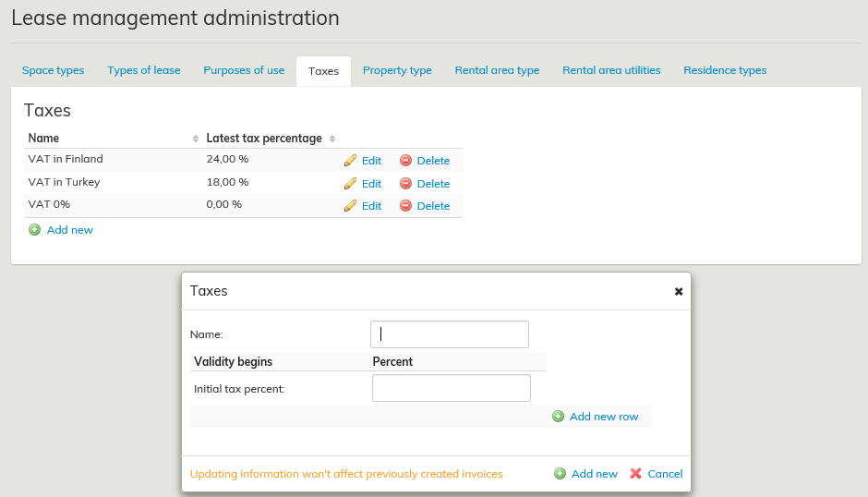Click the Initial tax percent field
The width and height of the screenshot is (868, 497).
click(x=451, y=388)
